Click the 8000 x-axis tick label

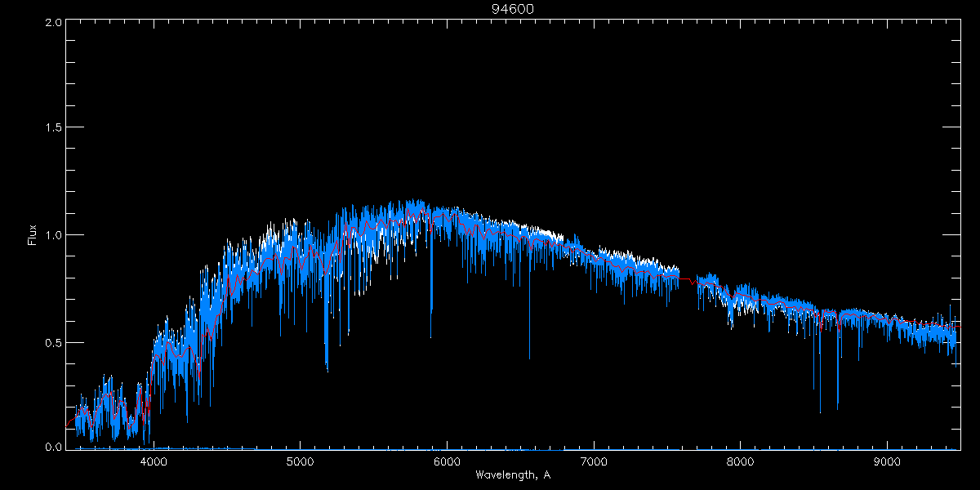point(740,461)
